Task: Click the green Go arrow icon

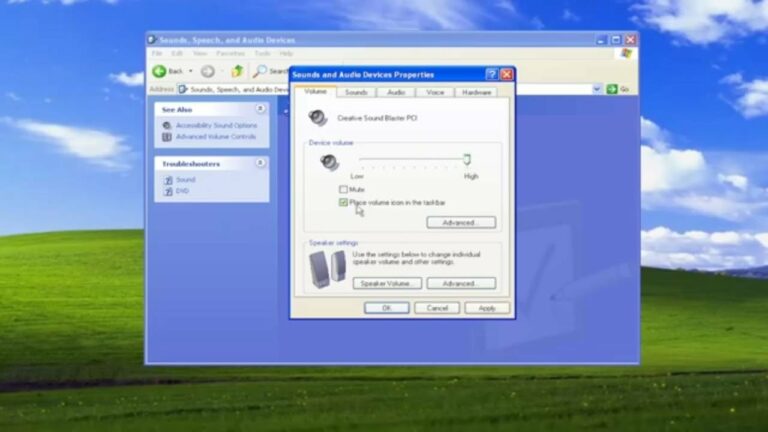Action: (612, 89)
